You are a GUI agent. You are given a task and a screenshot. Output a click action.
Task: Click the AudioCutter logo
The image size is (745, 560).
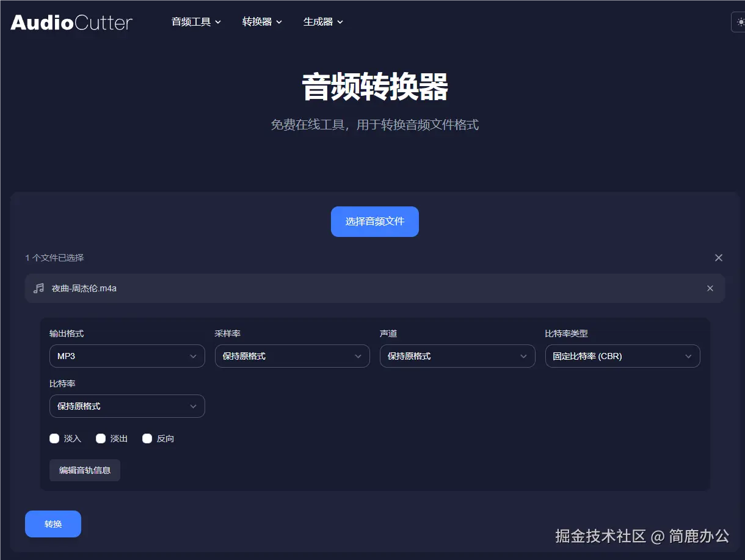click(x=71, y=22)
